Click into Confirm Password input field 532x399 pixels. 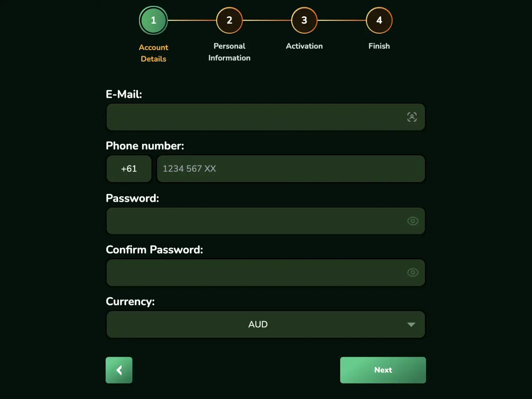255,272
